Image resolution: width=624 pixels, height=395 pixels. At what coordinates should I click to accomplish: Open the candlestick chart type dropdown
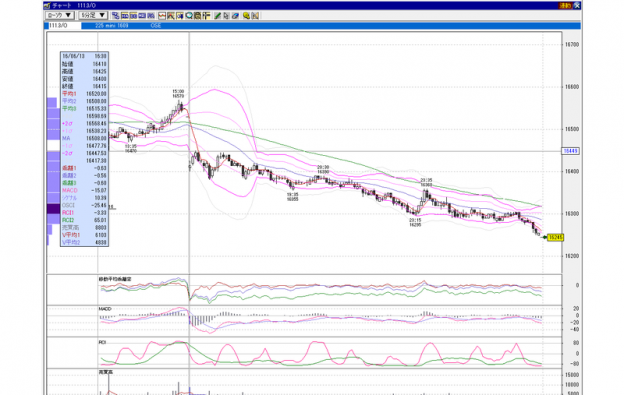pos(59,15)
